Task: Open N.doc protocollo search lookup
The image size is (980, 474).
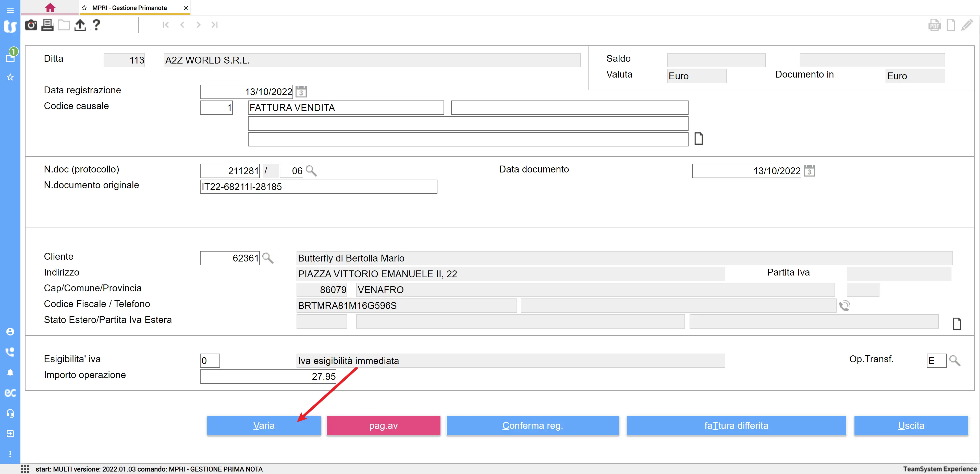Action: point(311,171)
